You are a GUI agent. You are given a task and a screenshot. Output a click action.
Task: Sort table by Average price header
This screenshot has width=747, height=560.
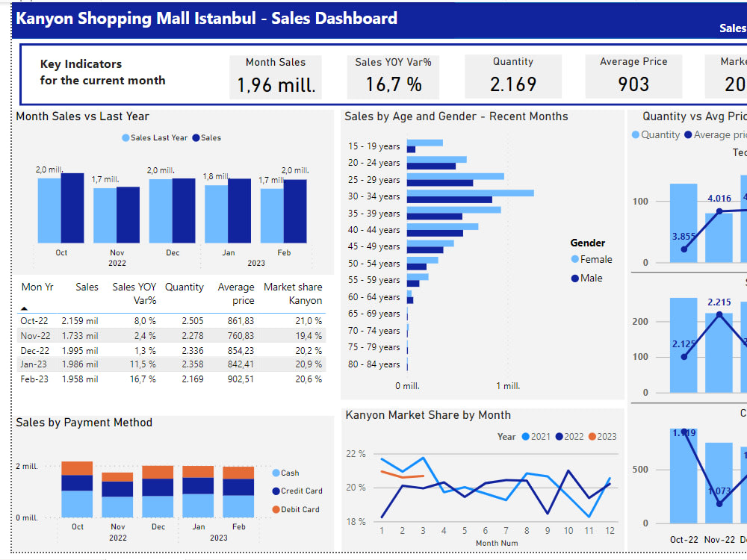236,293
